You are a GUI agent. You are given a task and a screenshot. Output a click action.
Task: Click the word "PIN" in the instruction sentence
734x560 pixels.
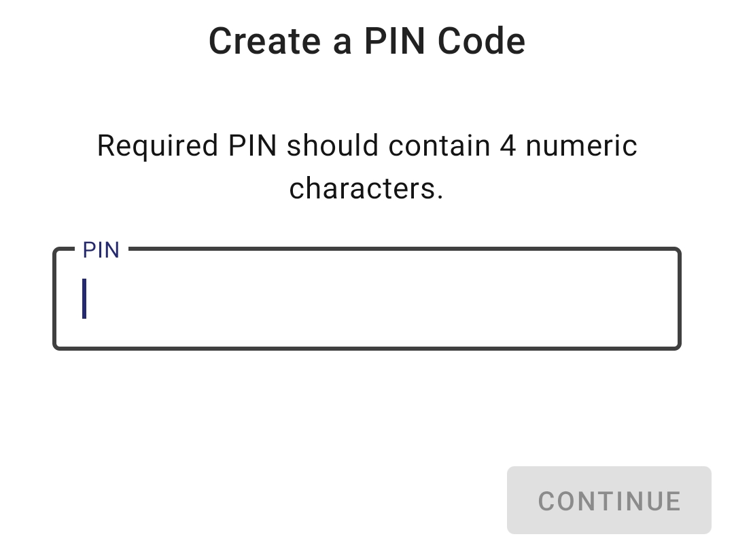click(253, 146)
